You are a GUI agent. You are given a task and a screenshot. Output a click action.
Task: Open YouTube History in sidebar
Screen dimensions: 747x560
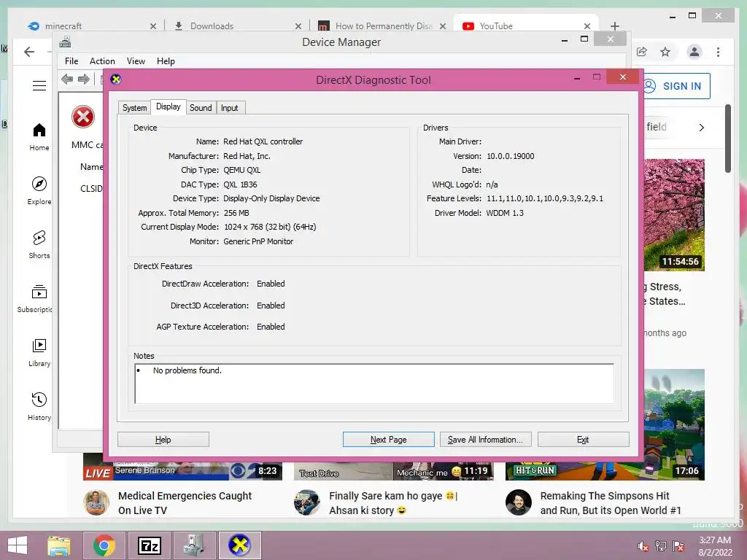coord(39,406)
